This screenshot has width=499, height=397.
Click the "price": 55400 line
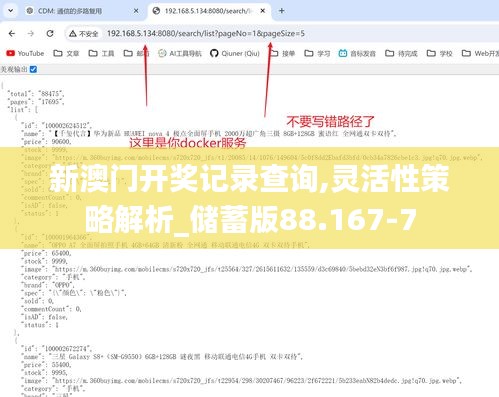coord(46,365)
